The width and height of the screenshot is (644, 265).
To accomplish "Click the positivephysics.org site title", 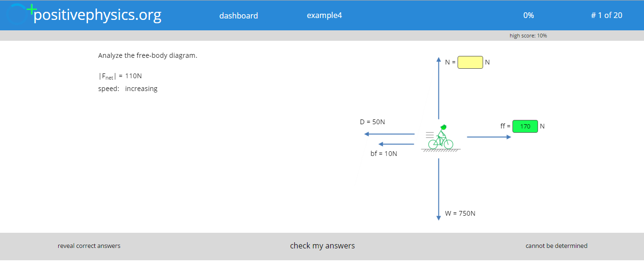I will (x=97, y=15).
